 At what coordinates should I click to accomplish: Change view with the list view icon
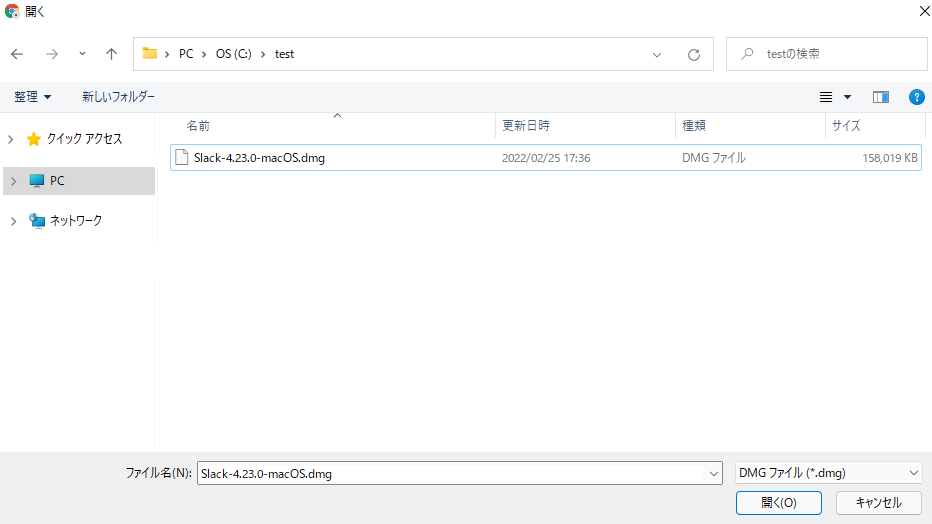826,97
